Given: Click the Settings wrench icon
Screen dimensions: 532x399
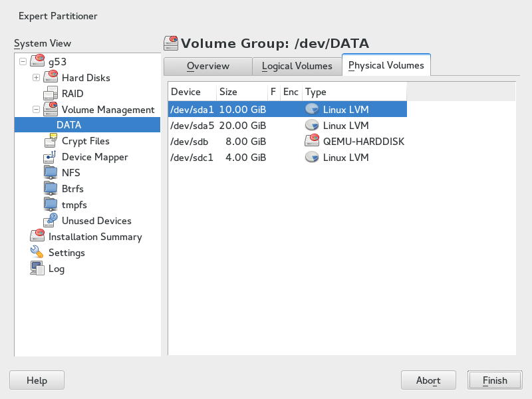Looking at the screenshot, I should (x=37, y=253).
